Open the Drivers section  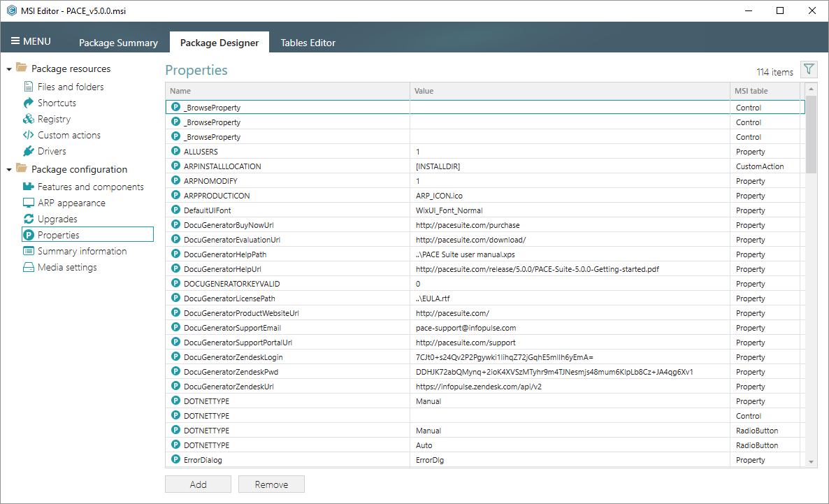click(52, 151)
